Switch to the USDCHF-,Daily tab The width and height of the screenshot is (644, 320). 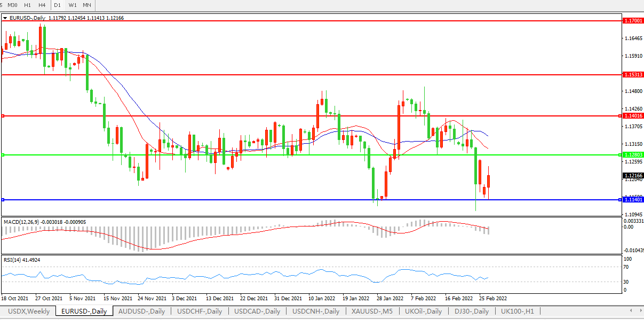pyautogui.click(x=200, y=311)
